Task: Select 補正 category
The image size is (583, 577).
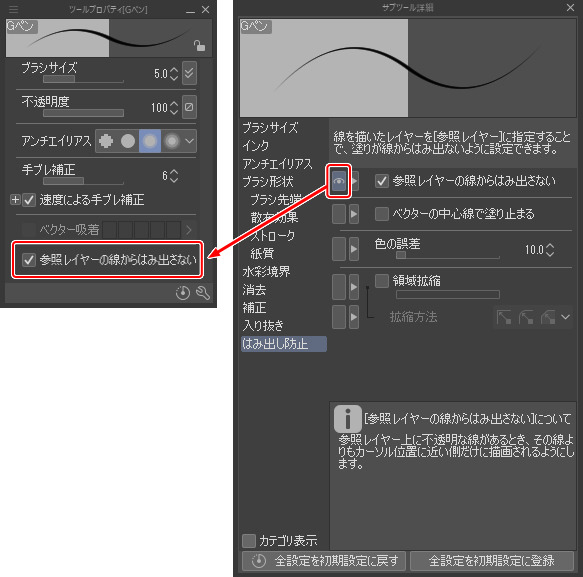Action: pos(254,308)
